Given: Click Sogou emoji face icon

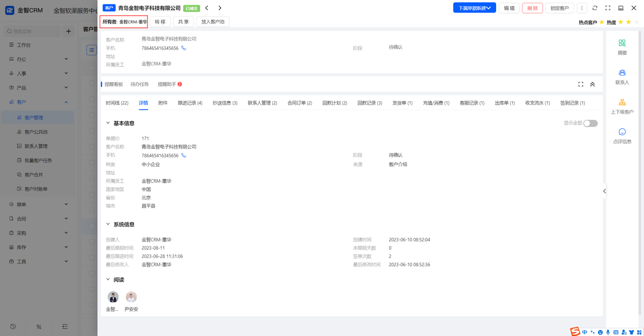Looking at the screenshot, I should click(600, 332).
